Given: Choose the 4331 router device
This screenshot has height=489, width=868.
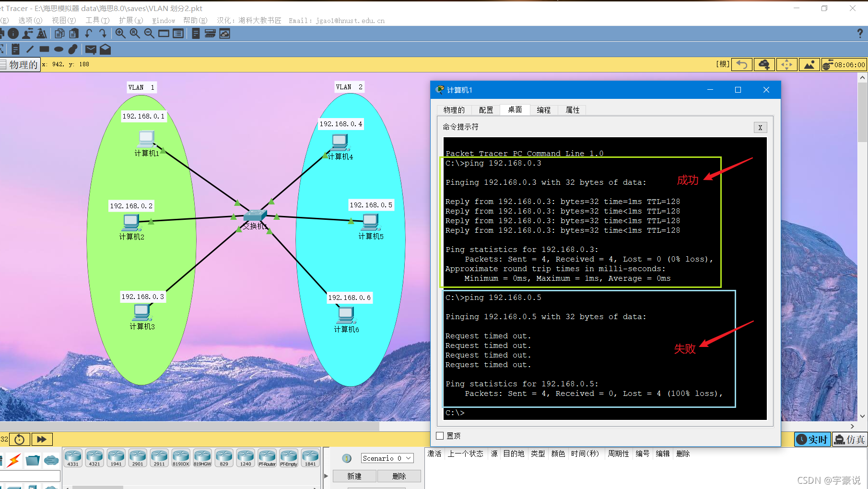Looking at the screenshot, I should [x=73, y=458].
